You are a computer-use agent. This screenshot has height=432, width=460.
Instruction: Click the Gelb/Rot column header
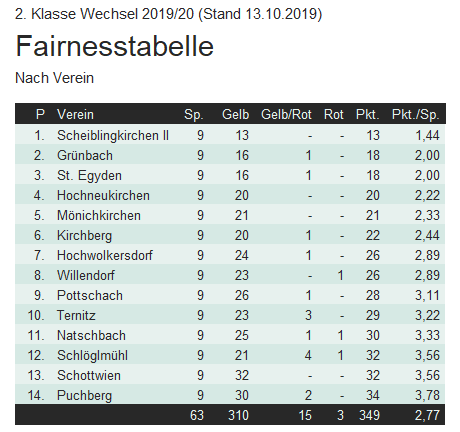[286, 114]
